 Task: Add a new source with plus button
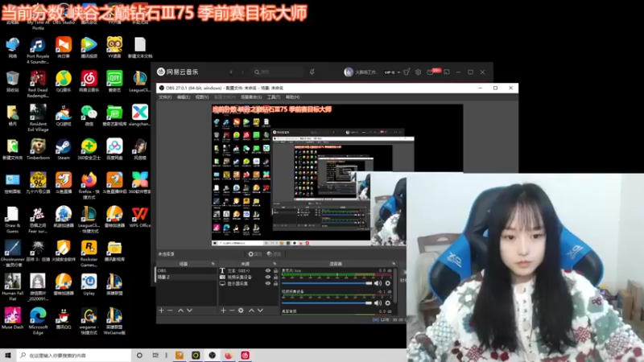[223, 311]
